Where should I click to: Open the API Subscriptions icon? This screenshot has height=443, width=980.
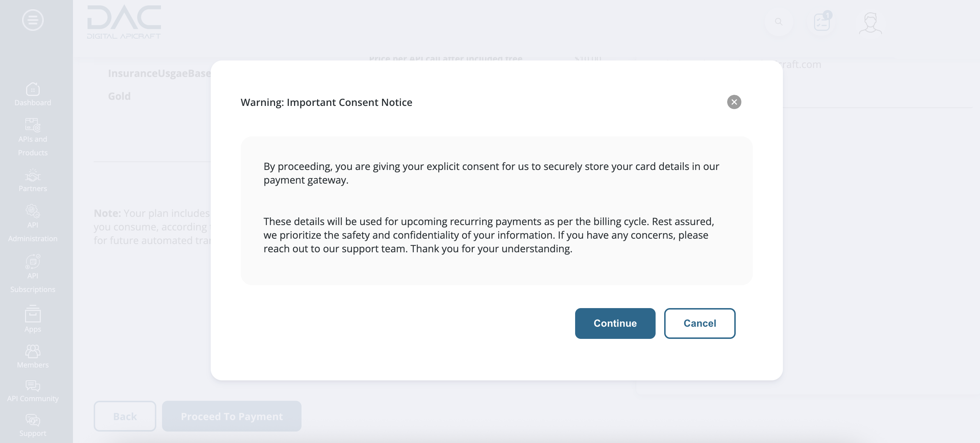(x=33, y=262)
